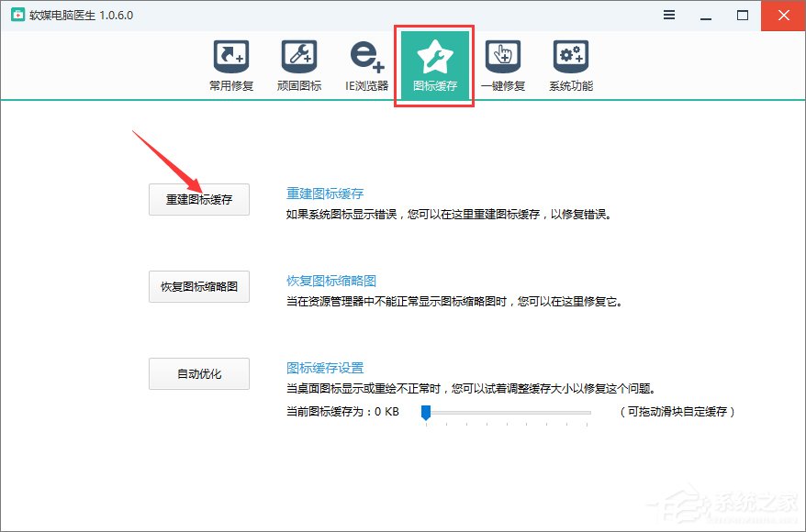Click the icon cache size slider handle
Screen dimensions: 806x532
425,414
